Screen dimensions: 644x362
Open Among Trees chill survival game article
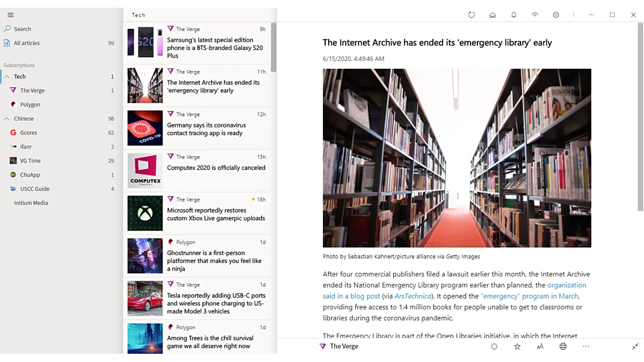197,337
